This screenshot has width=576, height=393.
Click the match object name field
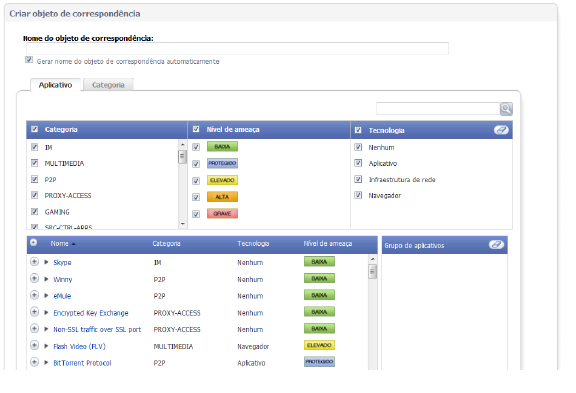click(x=237, y=48)
